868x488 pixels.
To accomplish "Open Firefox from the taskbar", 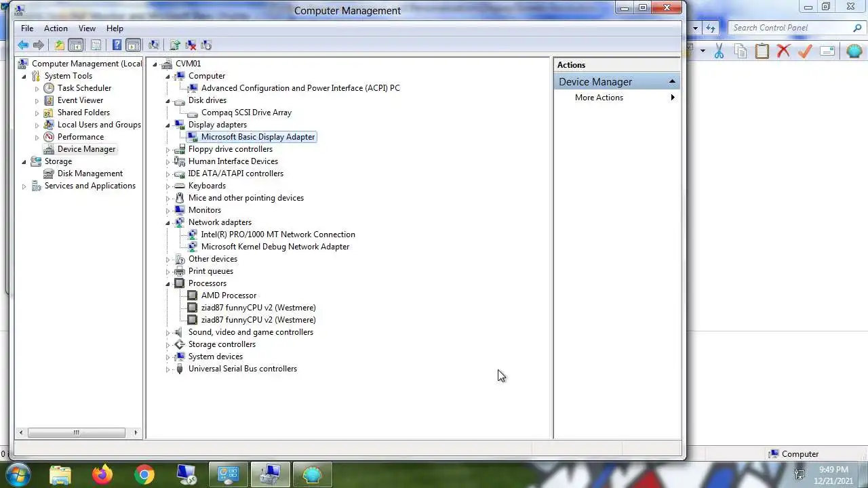I will 102,474.
